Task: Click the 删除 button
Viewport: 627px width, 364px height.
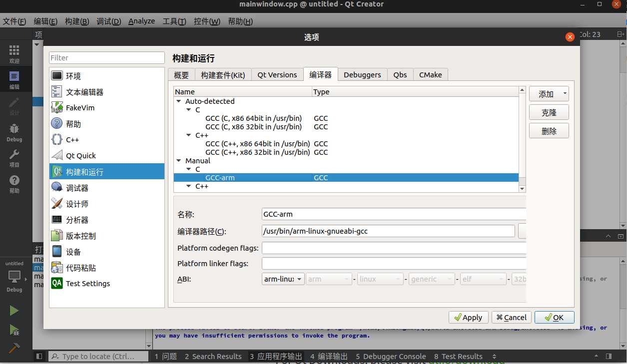Action: click(x=549, y=131)
